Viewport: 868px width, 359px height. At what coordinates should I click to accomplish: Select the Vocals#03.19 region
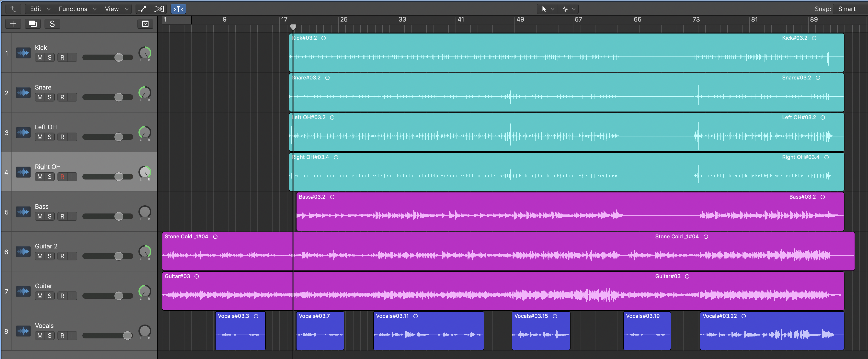(647, 331)
